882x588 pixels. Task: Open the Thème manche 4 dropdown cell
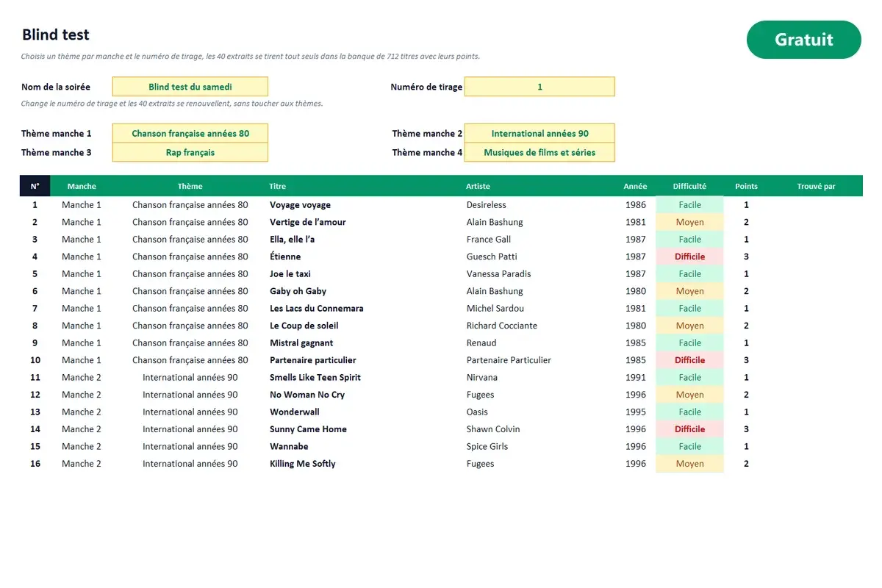539,152
